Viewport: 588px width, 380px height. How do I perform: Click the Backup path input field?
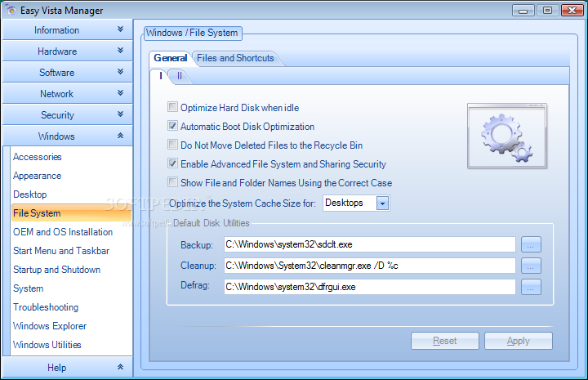tap(370, 244)
